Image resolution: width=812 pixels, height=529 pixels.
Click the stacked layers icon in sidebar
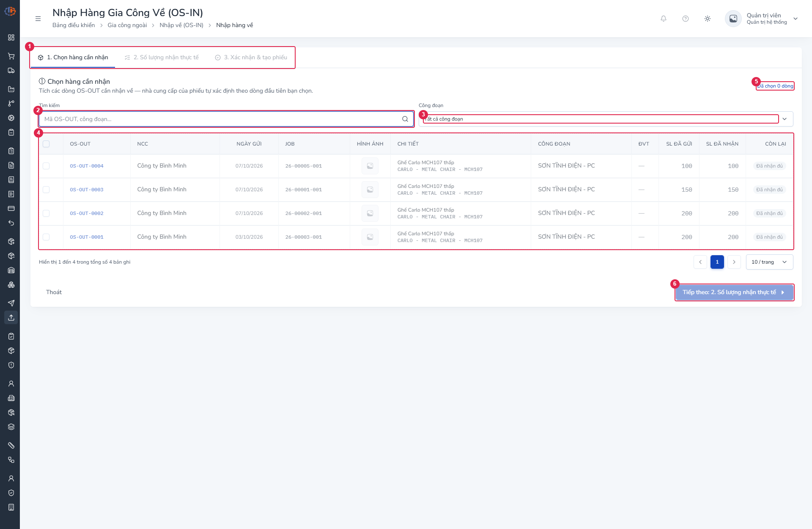pyautogui.click(x=11, y=427)
